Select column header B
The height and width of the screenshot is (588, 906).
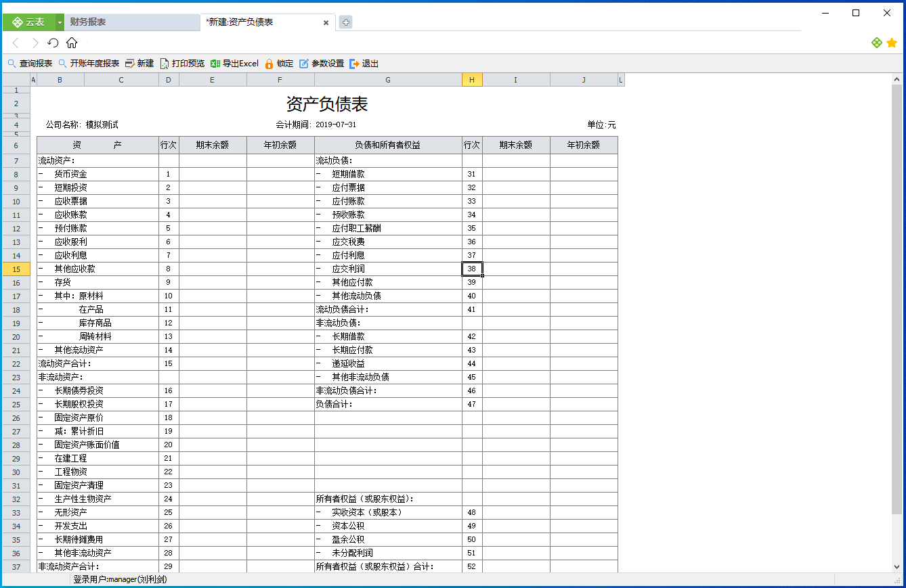point(60,80)
